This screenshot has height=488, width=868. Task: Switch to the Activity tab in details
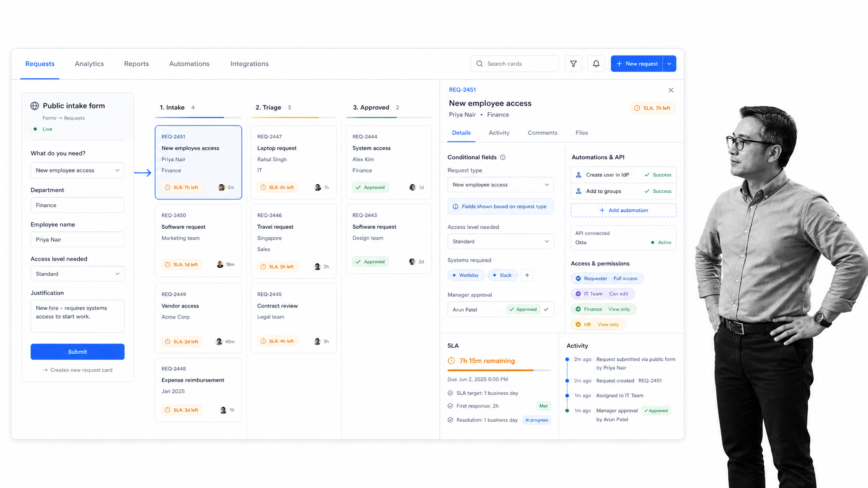click(499, 133)
